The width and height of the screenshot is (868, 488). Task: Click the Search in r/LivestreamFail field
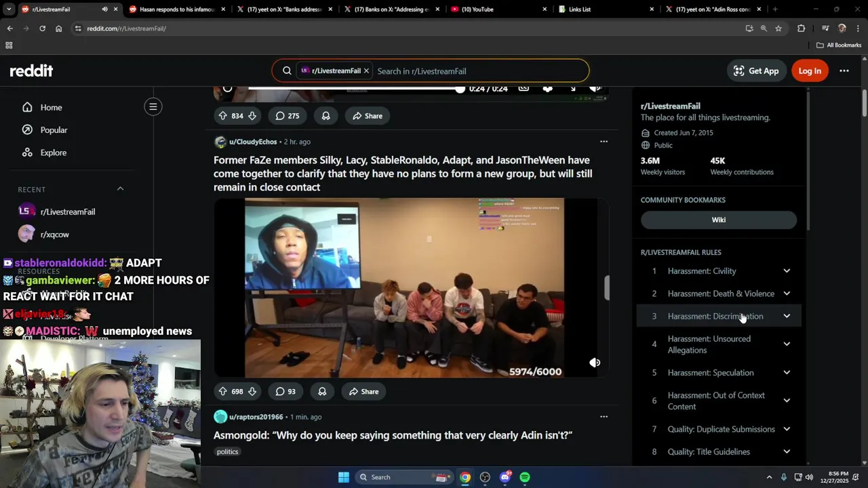(x=479, y=70)
